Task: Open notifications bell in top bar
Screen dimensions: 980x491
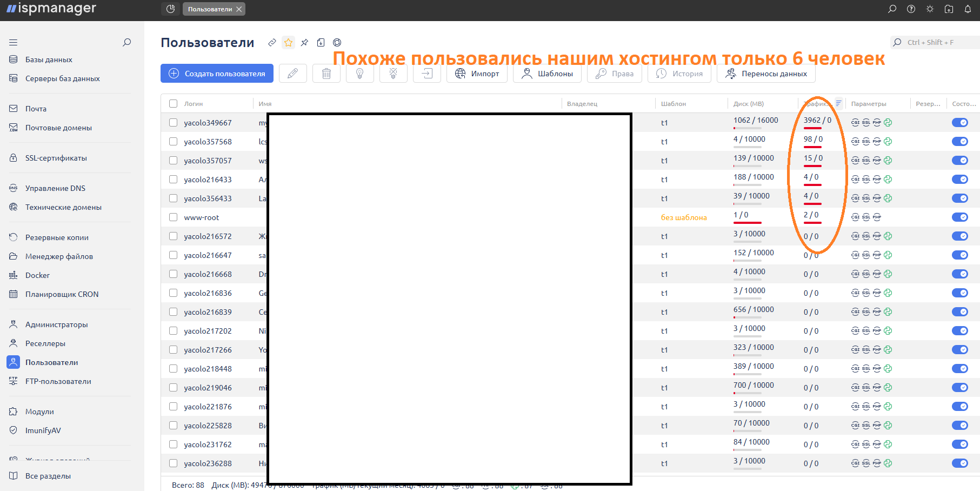Action: click(x=968, y=9)
